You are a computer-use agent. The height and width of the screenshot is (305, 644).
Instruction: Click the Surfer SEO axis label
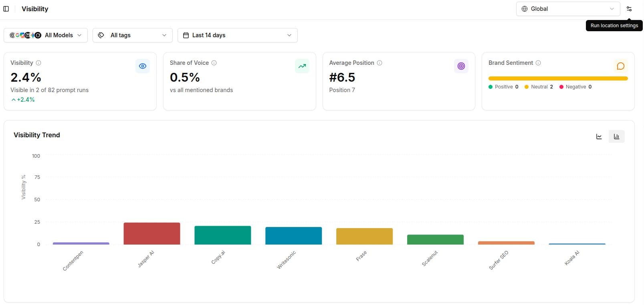499,260
